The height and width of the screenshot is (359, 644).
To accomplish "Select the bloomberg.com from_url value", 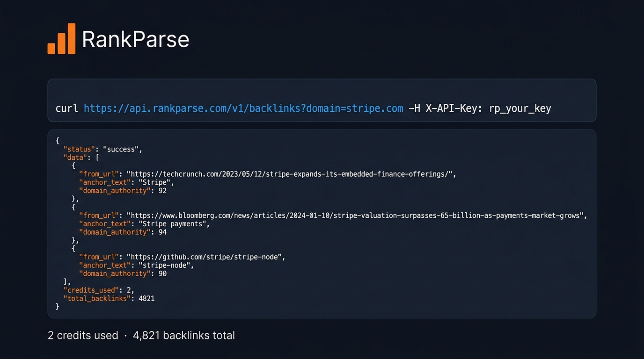I will [x=355, y=215].
